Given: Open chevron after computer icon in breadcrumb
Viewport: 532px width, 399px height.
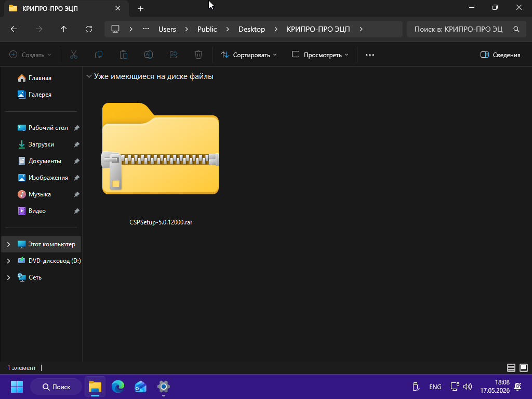Looking at the screenshot, I should (131, 29).
